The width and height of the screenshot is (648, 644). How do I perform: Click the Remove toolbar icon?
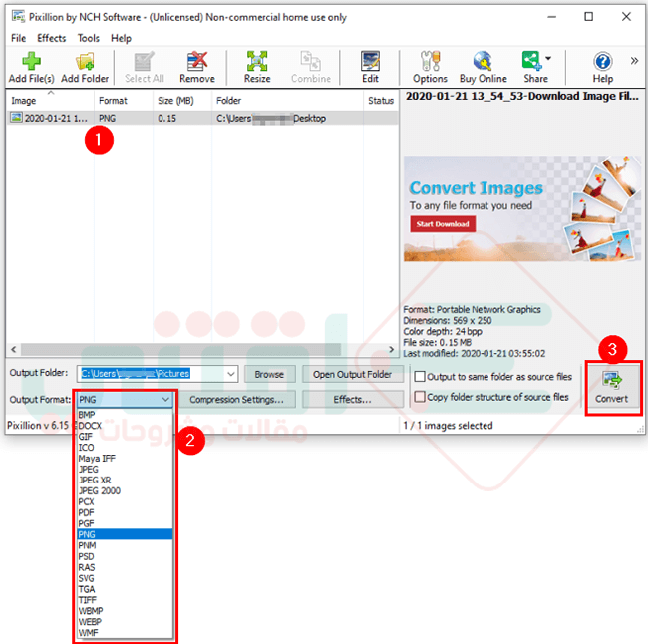point(197,68)
